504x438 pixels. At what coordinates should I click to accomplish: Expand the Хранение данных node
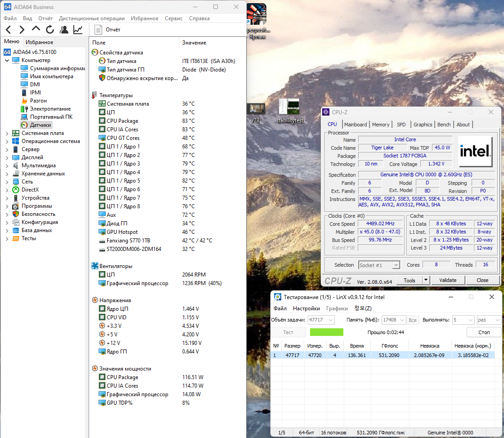(7, 174)
